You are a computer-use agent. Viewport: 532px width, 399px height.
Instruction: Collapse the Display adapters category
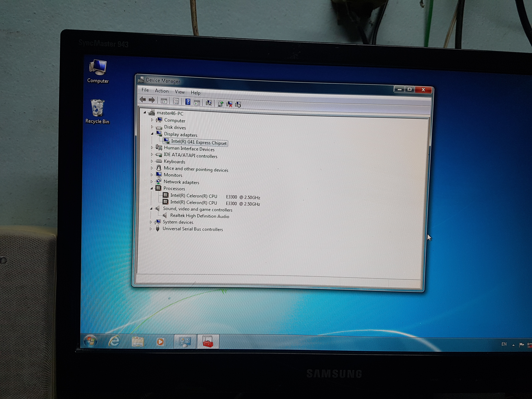[x=152, y=134]
